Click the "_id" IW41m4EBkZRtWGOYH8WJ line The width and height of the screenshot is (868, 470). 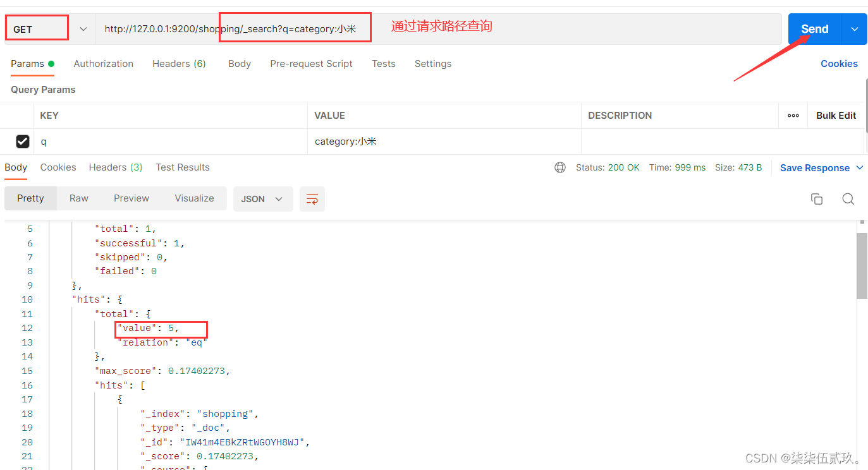tap(225, 442)
